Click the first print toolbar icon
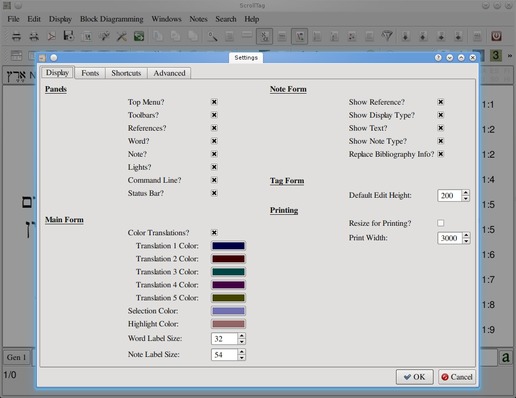The width and height of the screenshot is (516, 398). click(x=16, y=36)
